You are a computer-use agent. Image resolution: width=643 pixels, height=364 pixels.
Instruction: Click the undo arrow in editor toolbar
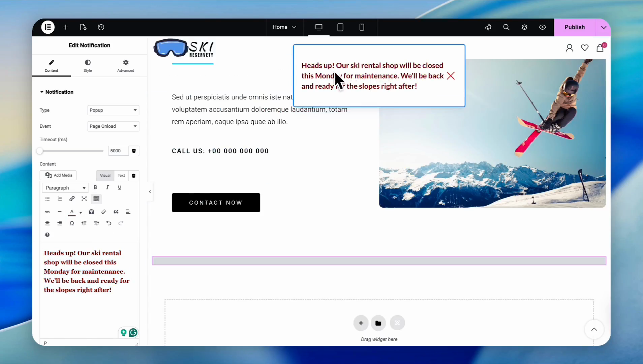pos(109,223)
